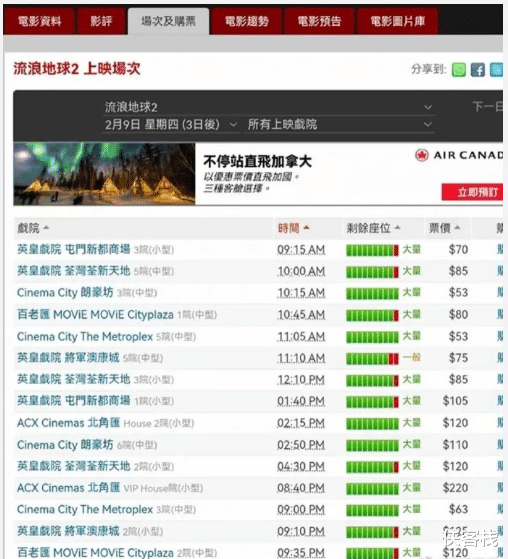Click 立即預訂 ad button
The image size is (508, 559).
click(473, 192)
